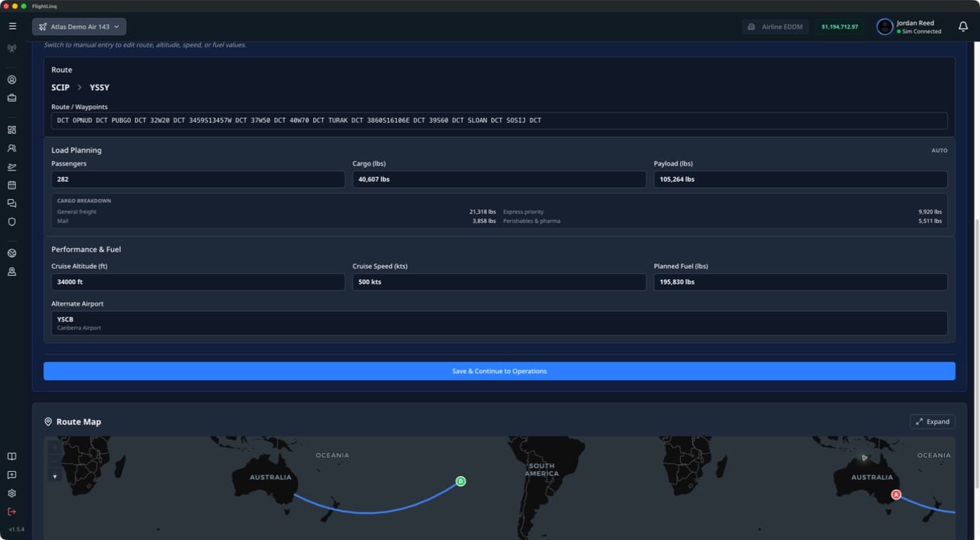Click the Canberra Airport label
980x540 pixels.
[x=79, y=328]
